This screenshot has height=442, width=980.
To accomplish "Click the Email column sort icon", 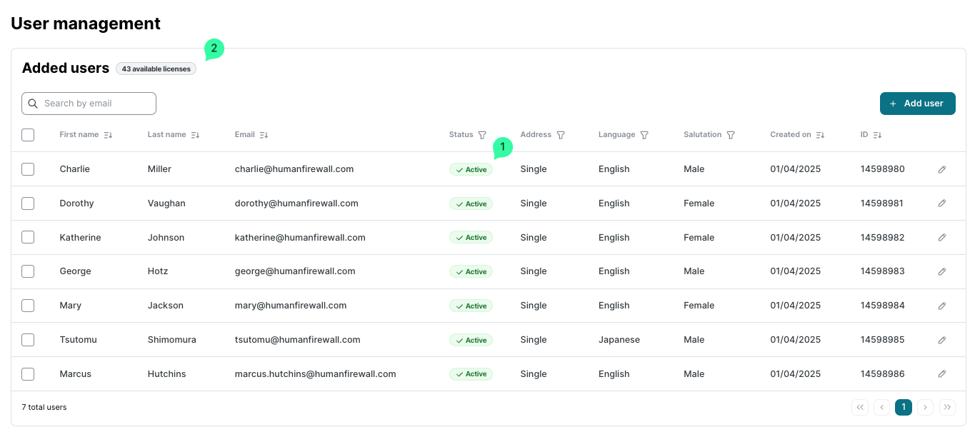I will [264, 135].
